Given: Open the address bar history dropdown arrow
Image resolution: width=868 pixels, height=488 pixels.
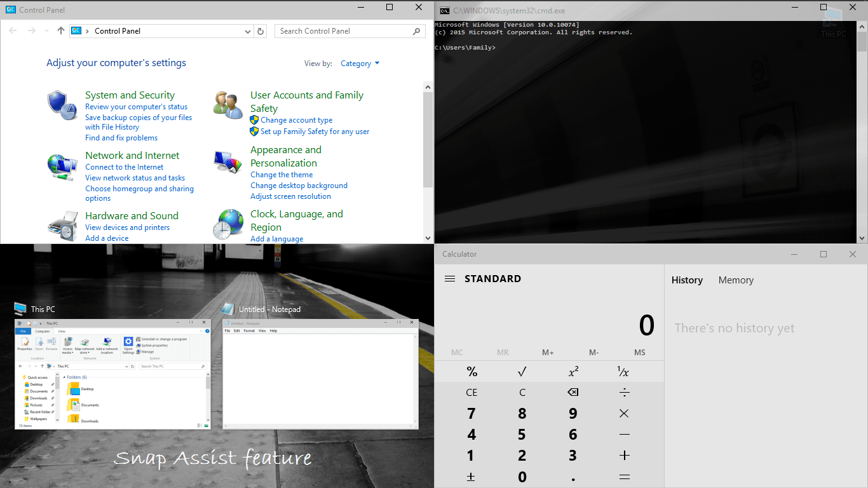Looking at the screenshot, I should tap(248, 31).
